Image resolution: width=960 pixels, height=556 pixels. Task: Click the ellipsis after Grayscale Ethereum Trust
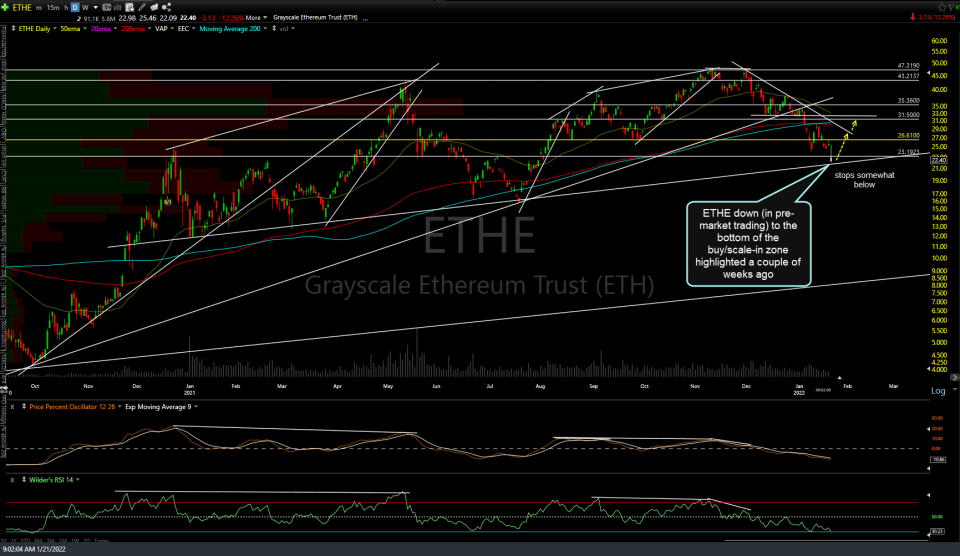tap(366, 18)
